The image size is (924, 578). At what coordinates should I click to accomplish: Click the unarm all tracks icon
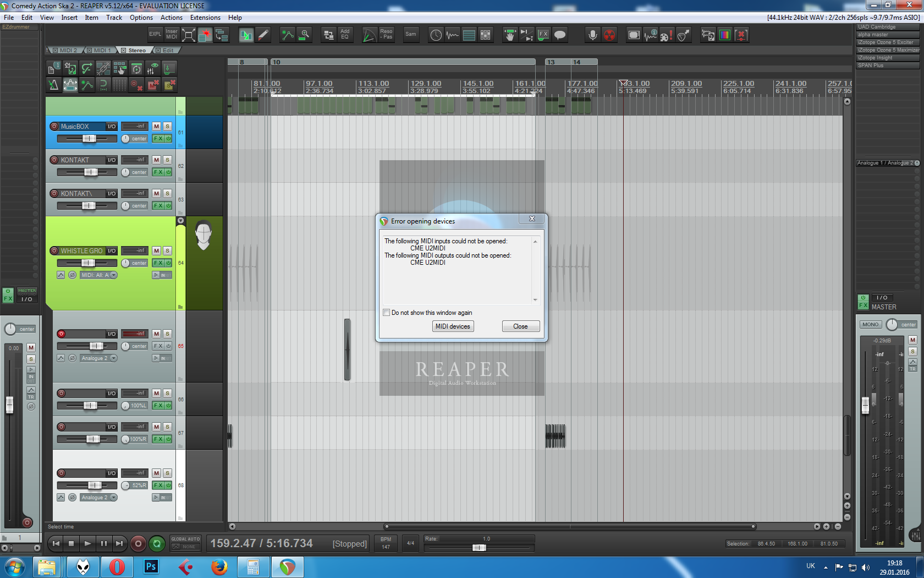[x=136, y=85]
